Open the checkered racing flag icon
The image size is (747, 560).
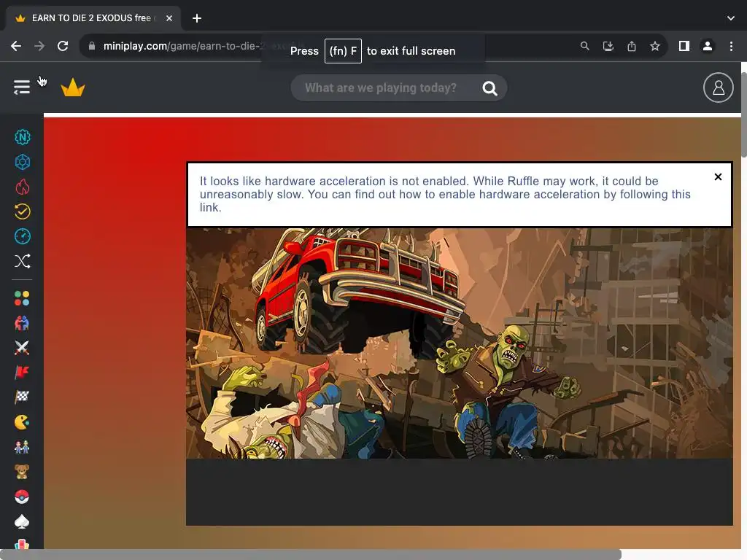tap(22, 397)
